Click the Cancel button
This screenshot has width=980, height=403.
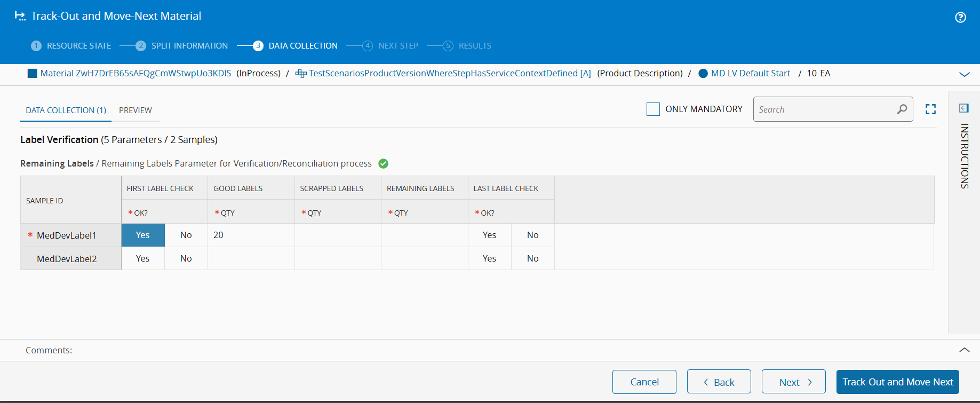pyautogui.click(x=644, y=382)
